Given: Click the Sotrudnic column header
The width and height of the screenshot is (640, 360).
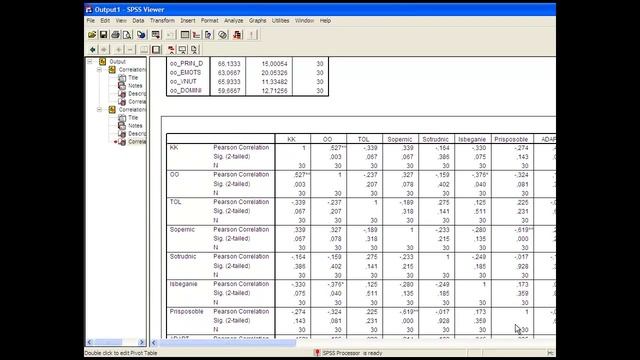Looking at the screenshot, I should (x=436, y=140).
